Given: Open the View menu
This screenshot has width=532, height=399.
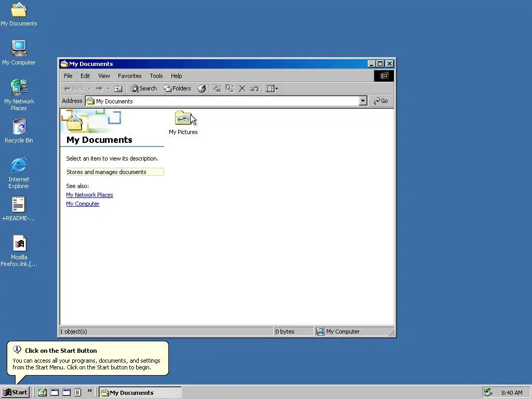Looking at the screenshot, I should coord(104,76).
